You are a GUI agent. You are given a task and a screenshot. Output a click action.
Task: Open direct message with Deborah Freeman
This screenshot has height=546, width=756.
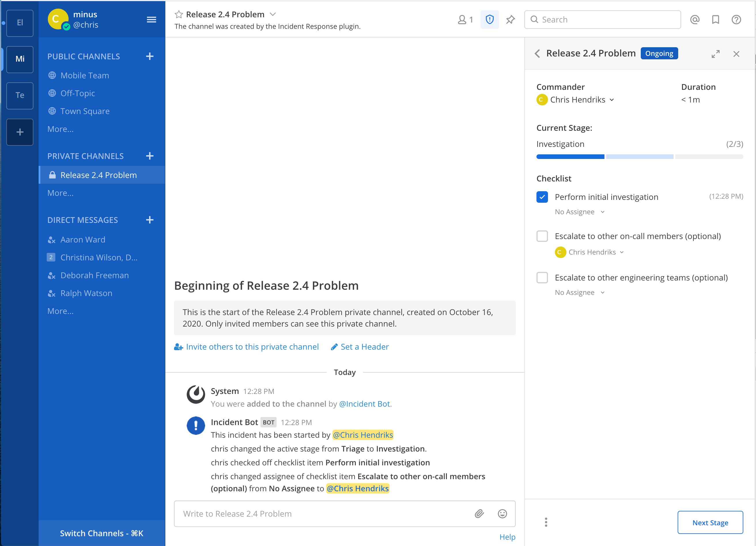(x=94, y=276)
